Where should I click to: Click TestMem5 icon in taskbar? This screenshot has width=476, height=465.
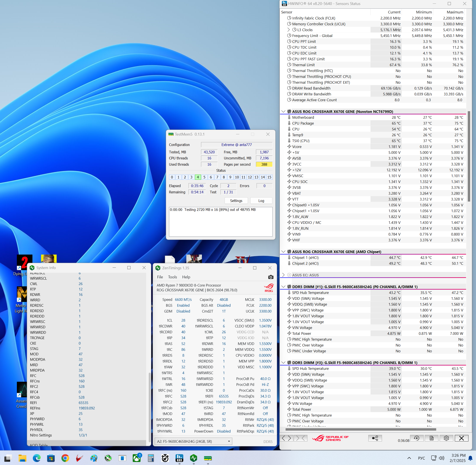pyautogui.click(x=208, y=458)
